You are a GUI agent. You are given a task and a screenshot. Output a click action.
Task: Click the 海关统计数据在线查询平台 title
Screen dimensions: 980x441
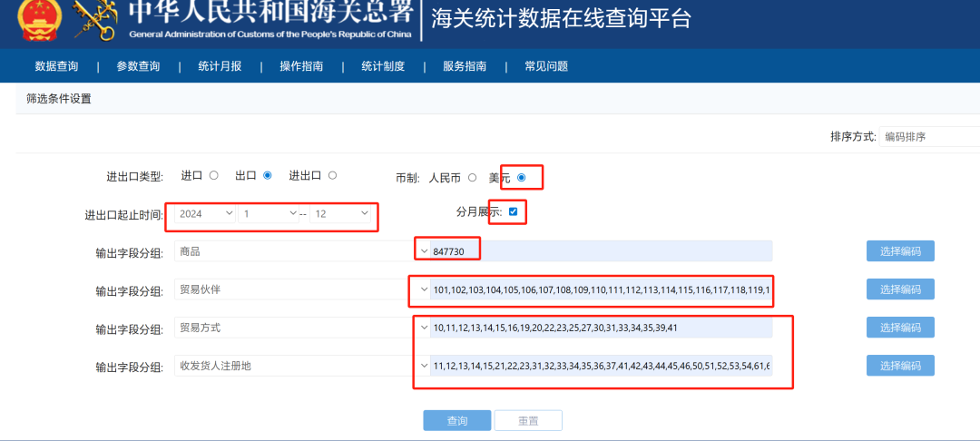click(x=562, y=19)
